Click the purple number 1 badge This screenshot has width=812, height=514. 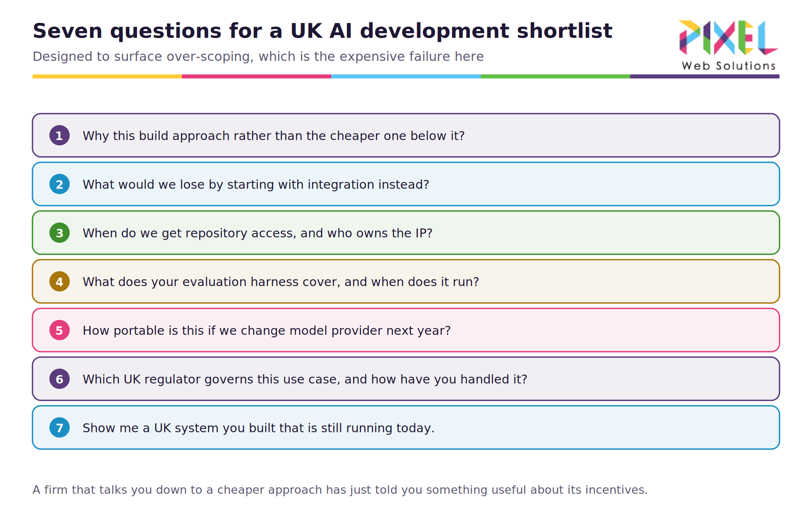[60, 135]
